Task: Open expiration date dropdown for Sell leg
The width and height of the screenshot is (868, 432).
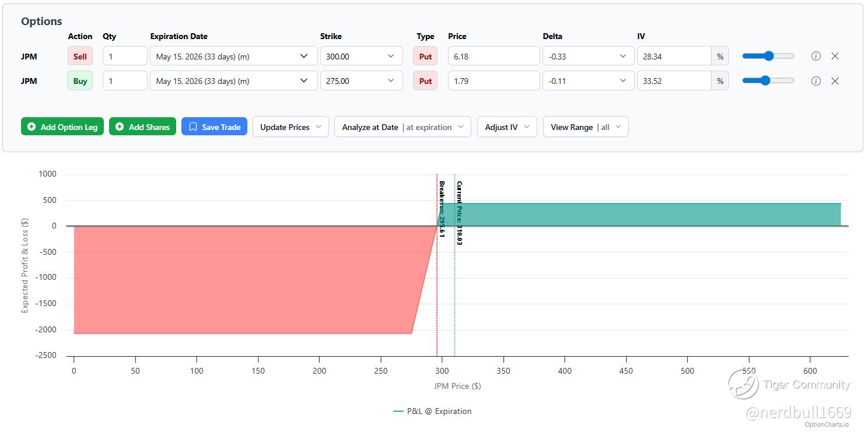Action: [x=233, y=57]
